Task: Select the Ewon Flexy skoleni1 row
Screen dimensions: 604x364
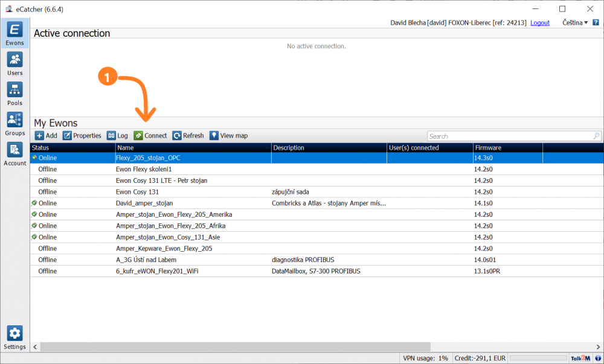Action: click(316, 169)
